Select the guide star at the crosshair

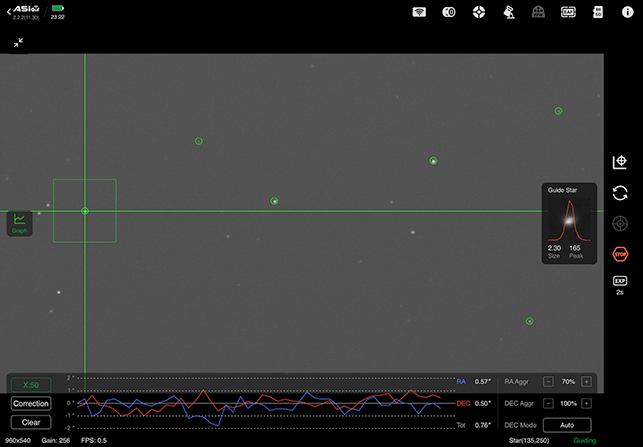click(x=85, y=211)
